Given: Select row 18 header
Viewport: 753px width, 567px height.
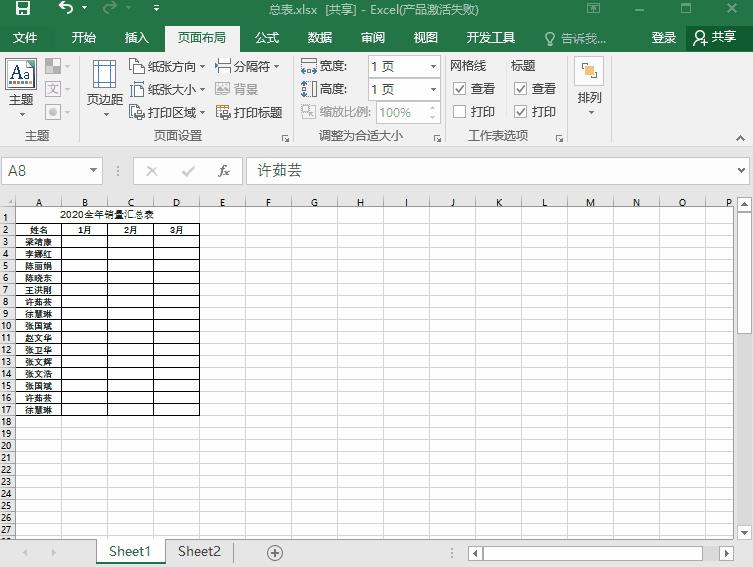Looking at the screenshot, I should pyautogui.click(x=7, y=422).
